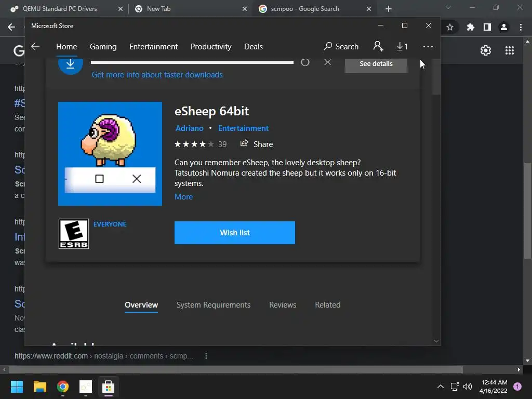Click the Store Search button
The image size is (532, 399).
(341, 46)
